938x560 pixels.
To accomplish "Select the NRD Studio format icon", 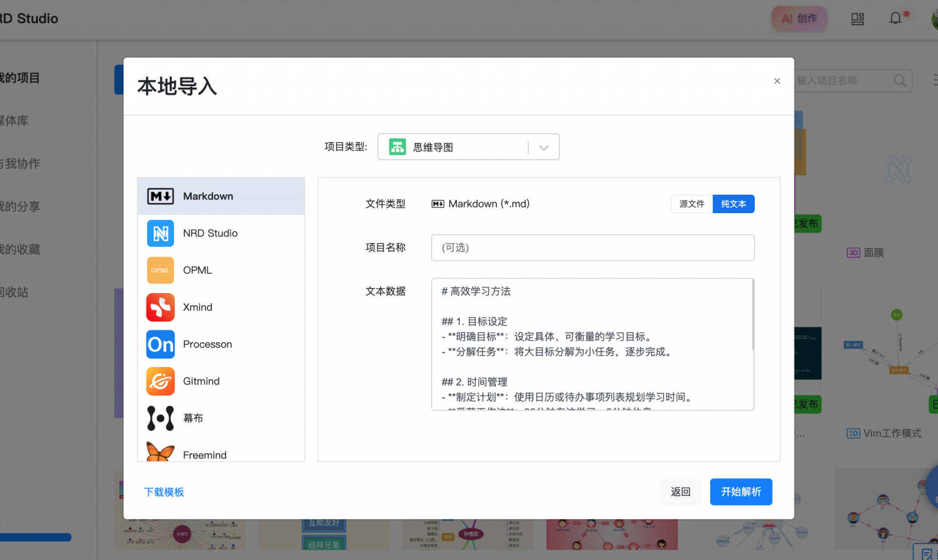I will point(160,233).
